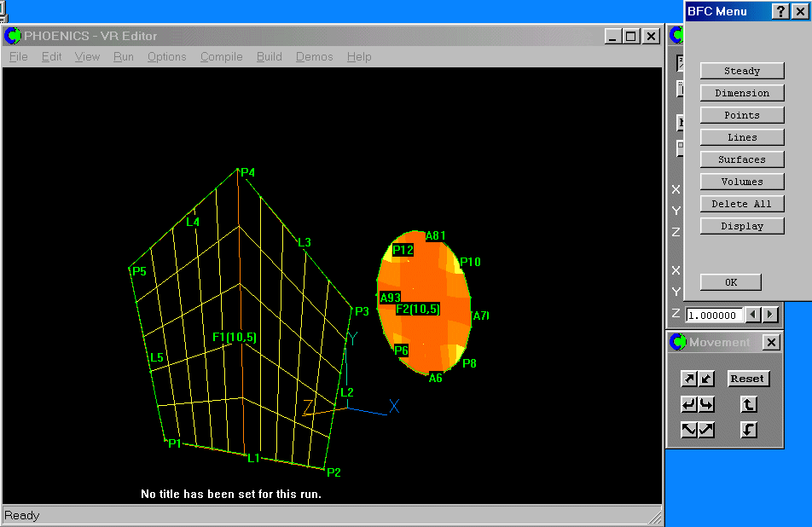Open the File menu
The width and height of the screenshot is (812, 527).
(x=17, y=56)
